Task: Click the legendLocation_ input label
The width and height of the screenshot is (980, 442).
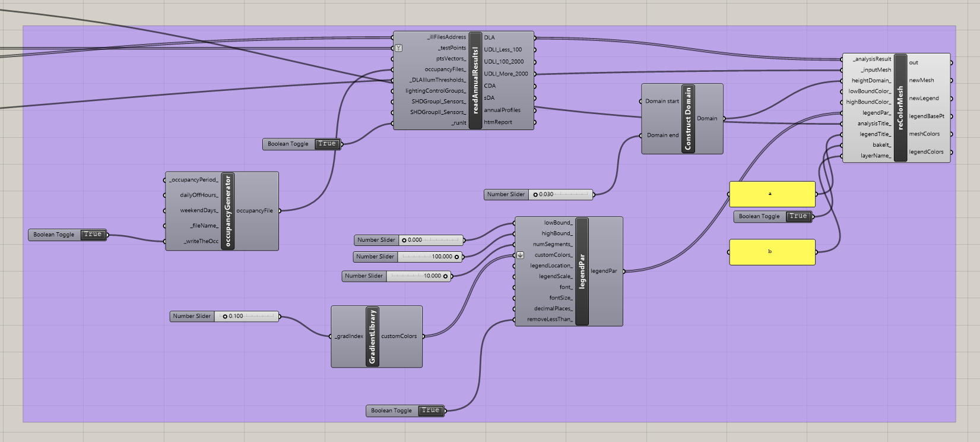Action: [551, 266]
